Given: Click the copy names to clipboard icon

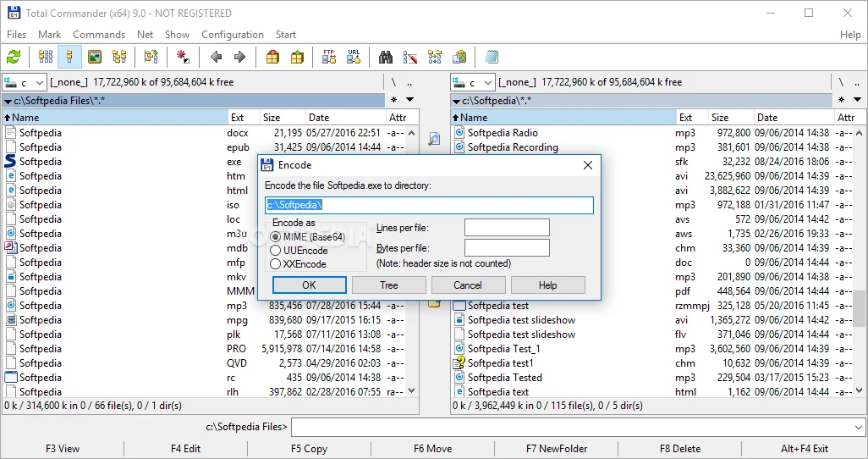Looking at the screenshot, I should tap(459, 57).
